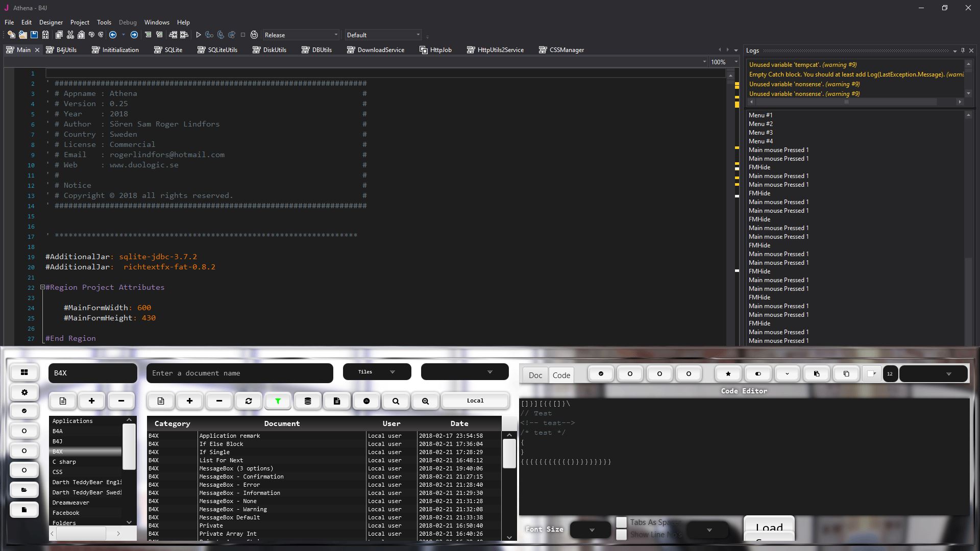This screenshot has width=980, height=551.
Task: Click the Local button
Action: click(x=475, y=401)
